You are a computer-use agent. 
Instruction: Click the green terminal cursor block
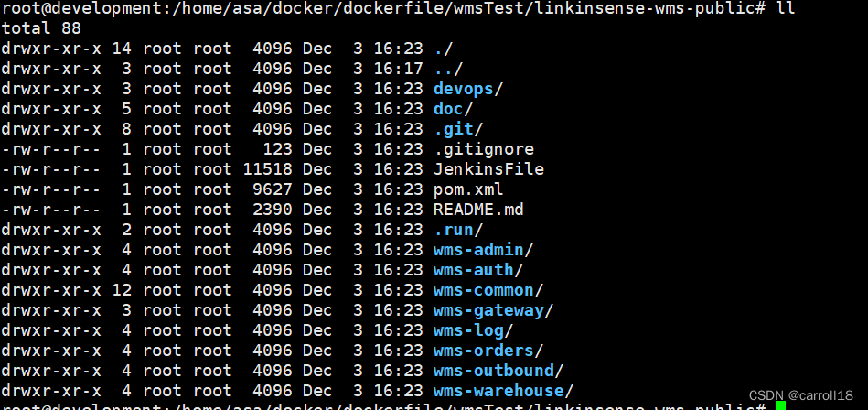pos(780,406)
